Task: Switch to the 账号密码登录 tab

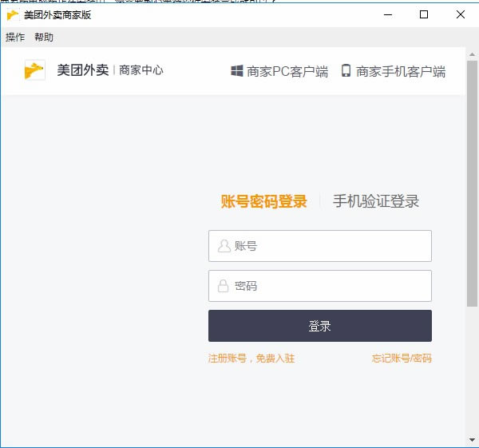Action: tap(263, 201)
